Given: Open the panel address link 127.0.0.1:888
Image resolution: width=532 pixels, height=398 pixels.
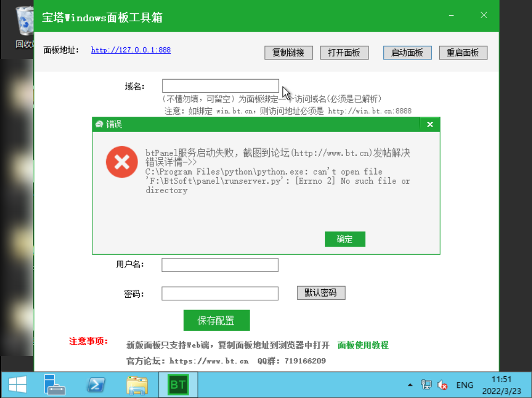Looking at the screenshot, I should [131, 50].
